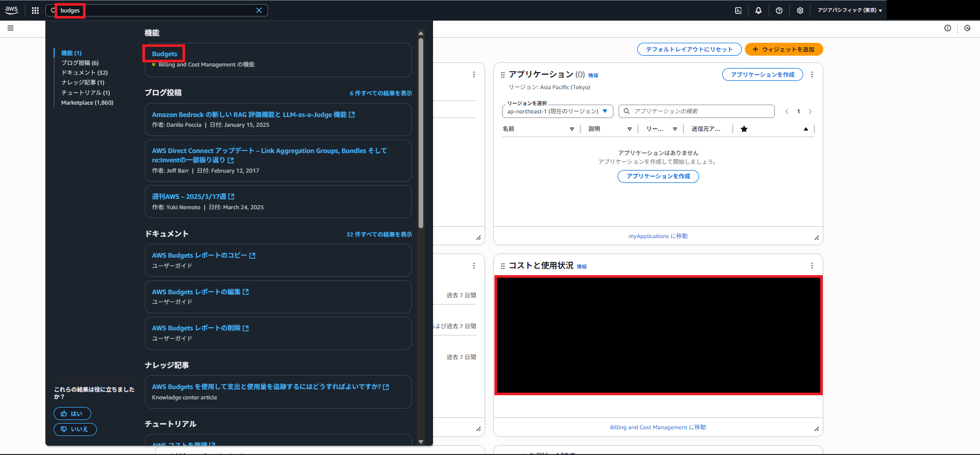Viewport: 980px width, 455px height.
Task: Sort the favorites star column
Action: (x=744, y=129)
